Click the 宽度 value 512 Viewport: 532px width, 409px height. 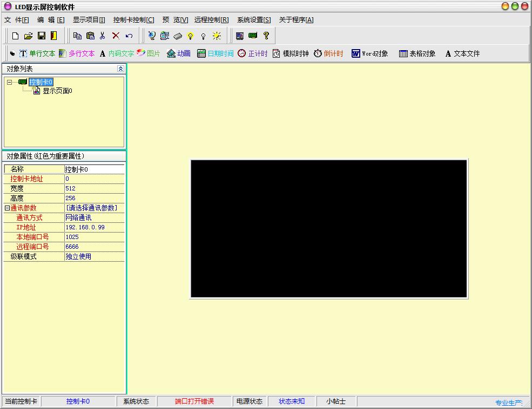click(x=95, y=188)
